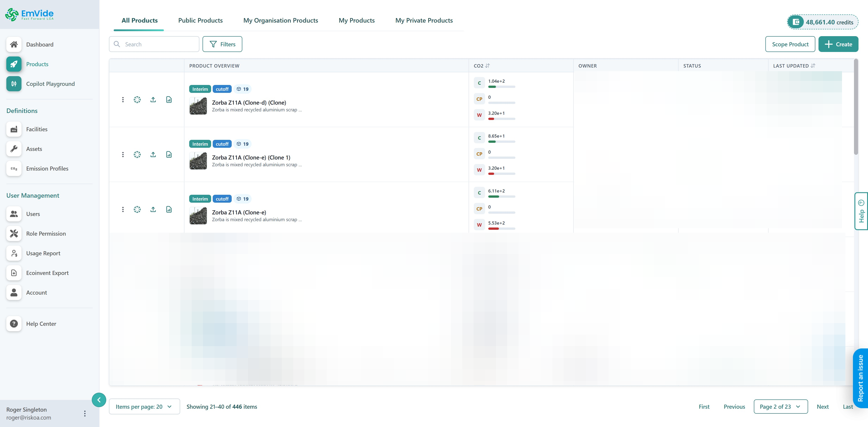Sort by Last Updated column
Screen dimensions: 868x427
point(813,66)
